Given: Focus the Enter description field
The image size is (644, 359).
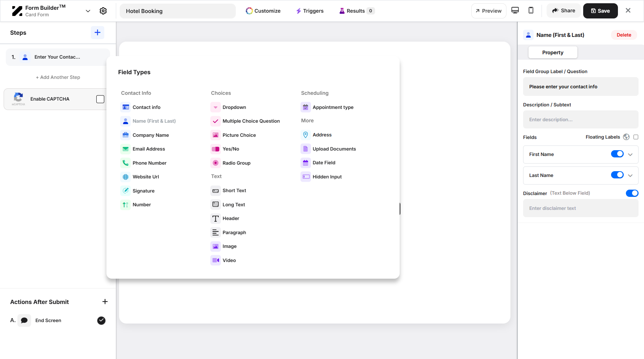Looking at the screenshot, I should pos(581,120).
